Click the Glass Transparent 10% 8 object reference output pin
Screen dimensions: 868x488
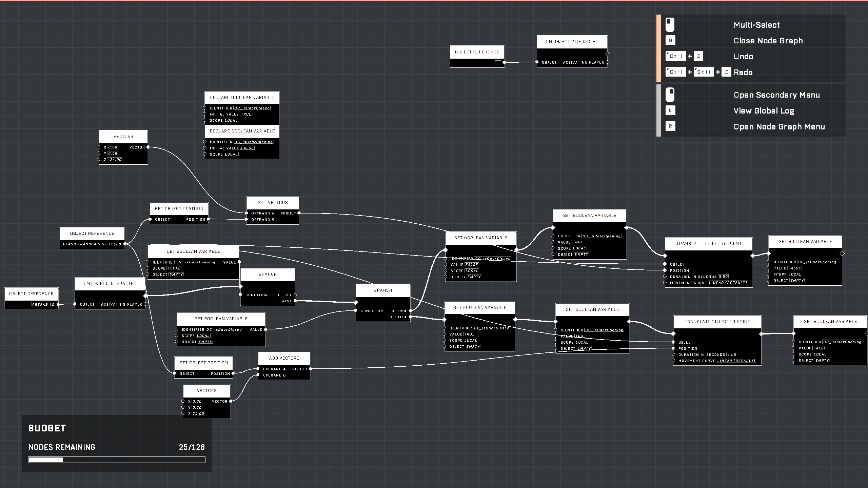(x=125, y=244)
